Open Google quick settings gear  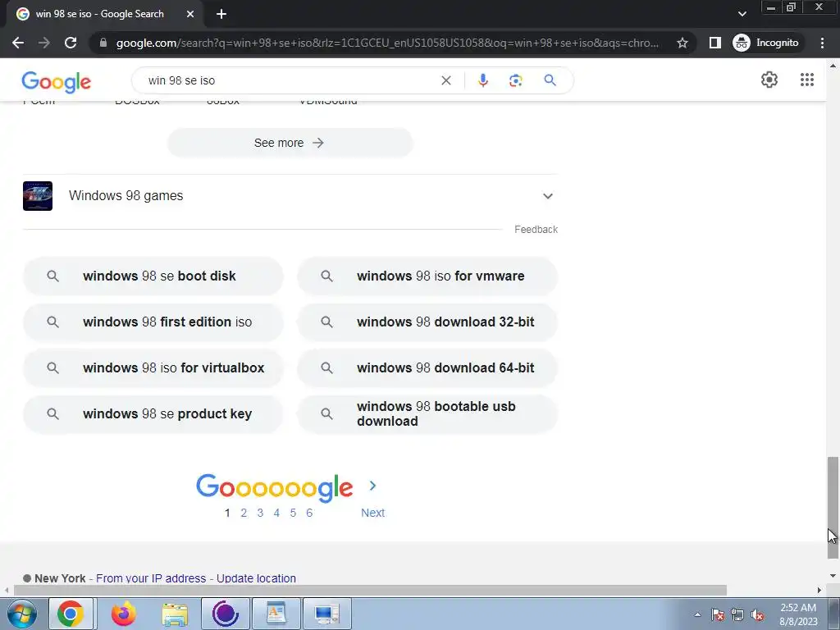tap(769, 80)
